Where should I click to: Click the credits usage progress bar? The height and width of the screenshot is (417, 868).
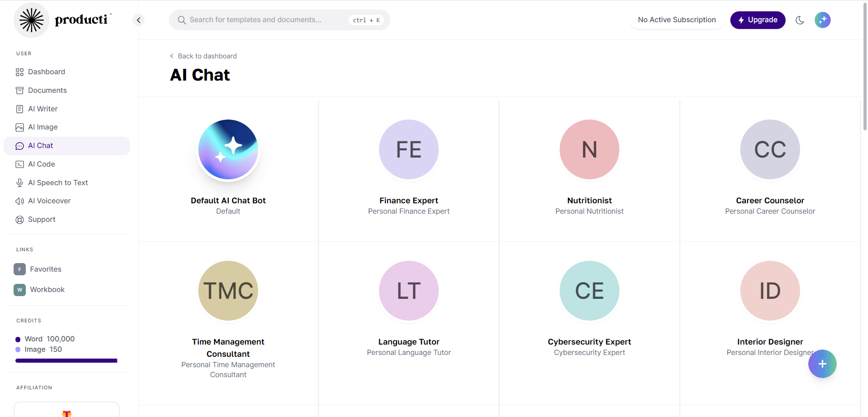click(x=67, y=361)
